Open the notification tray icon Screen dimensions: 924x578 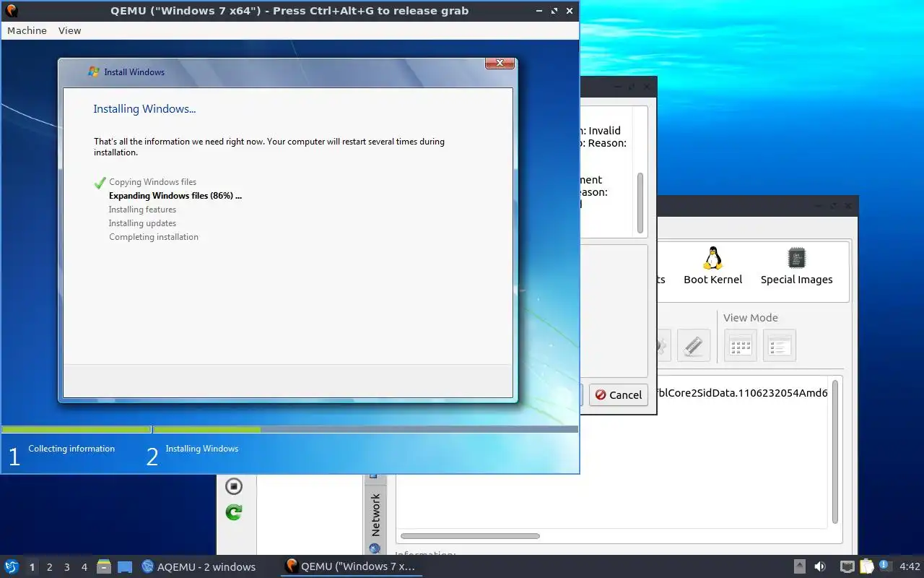(885, 566)
